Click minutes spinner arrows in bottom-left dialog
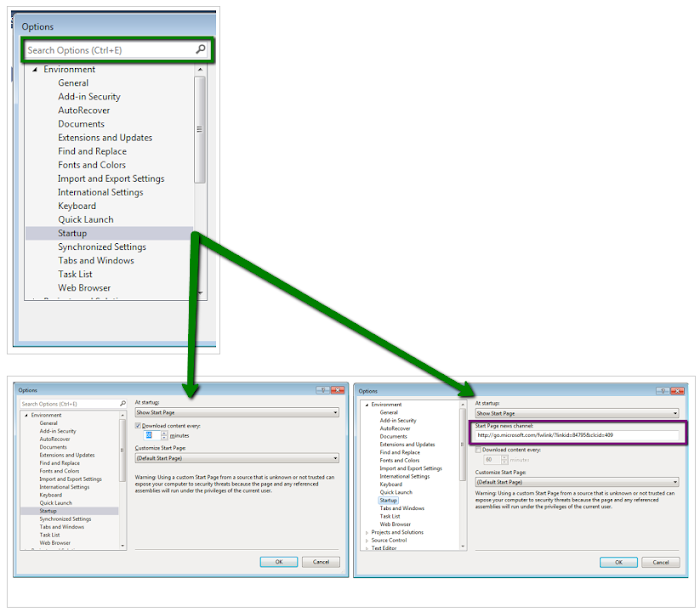 164,436
